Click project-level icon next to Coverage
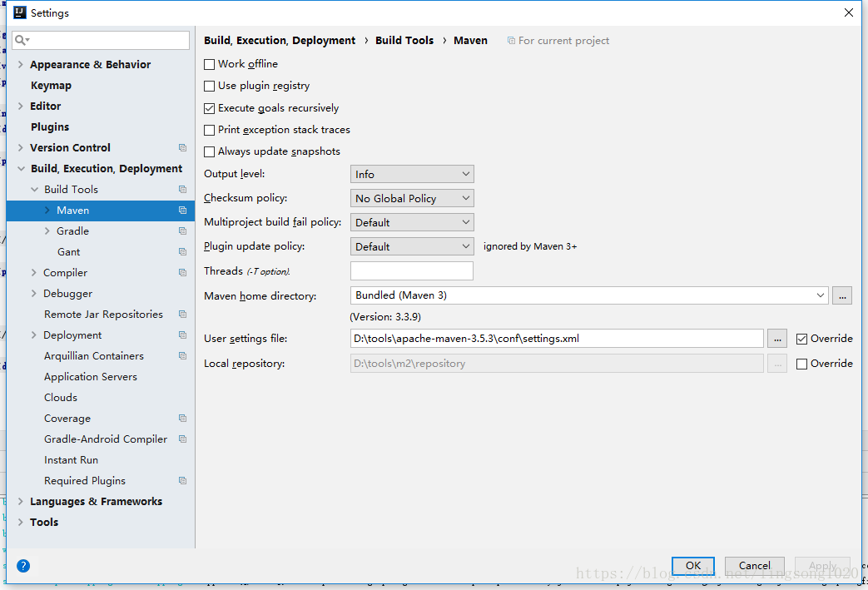This screenshot has height=590, width=868. tap(183, 419)
